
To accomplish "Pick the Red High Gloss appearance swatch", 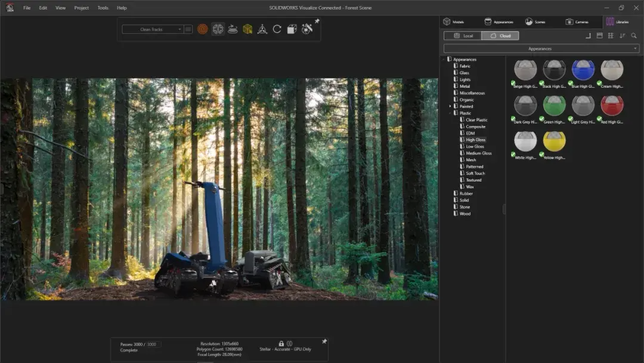I will [x=612, y=106].
